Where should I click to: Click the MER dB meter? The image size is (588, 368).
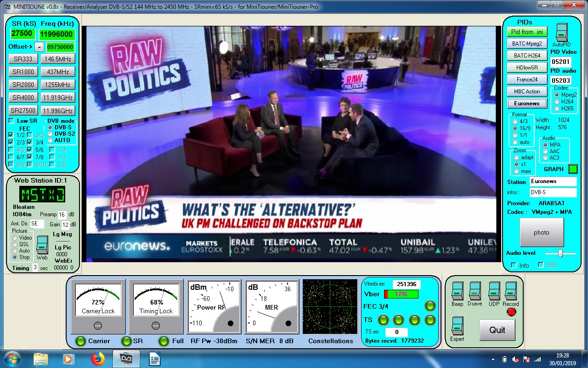point(271,307)
